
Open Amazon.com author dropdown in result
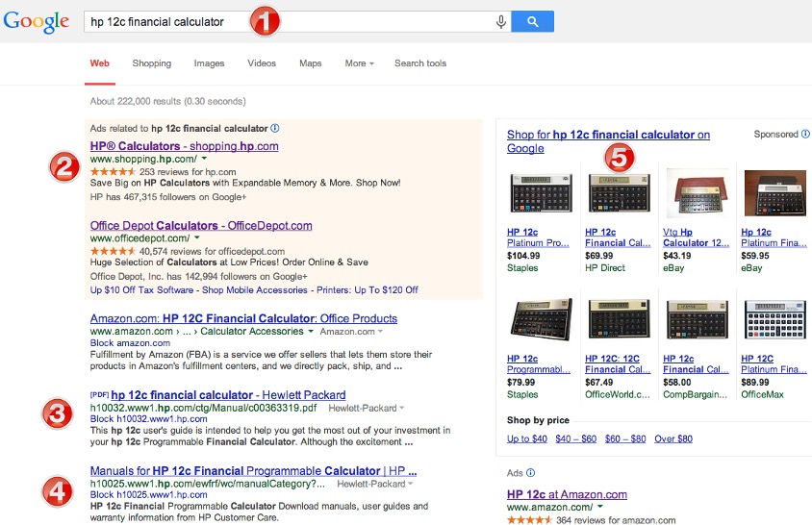coord(351,332)
